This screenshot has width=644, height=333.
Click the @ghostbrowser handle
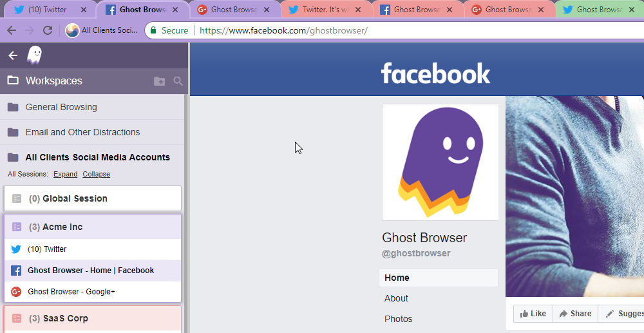point(416,253)
